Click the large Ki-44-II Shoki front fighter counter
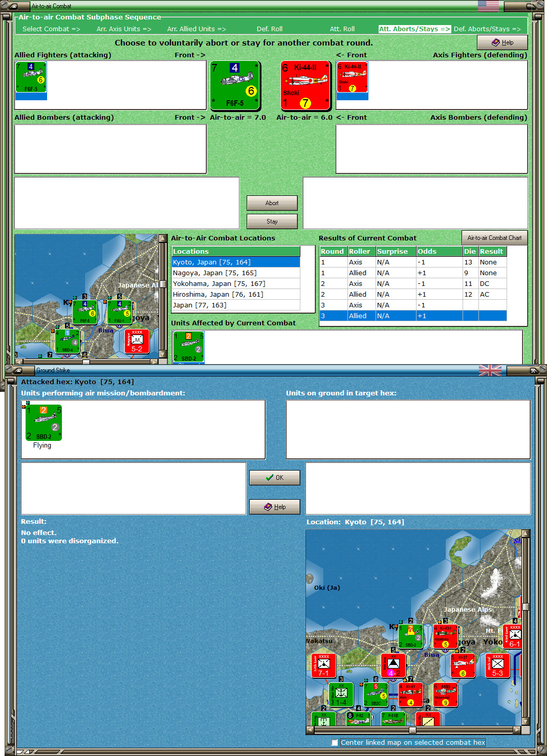 (305, 85)
